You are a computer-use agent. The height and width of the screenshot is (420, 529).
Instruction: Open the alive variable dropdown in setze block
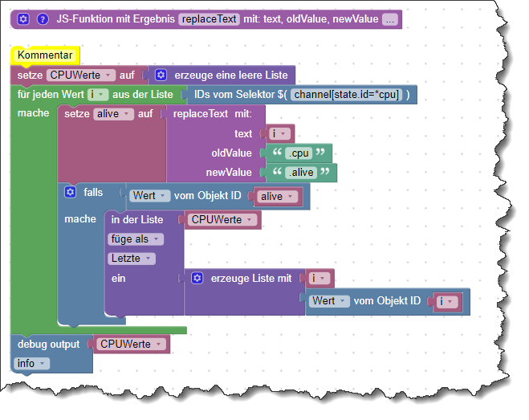coord(113,114)
